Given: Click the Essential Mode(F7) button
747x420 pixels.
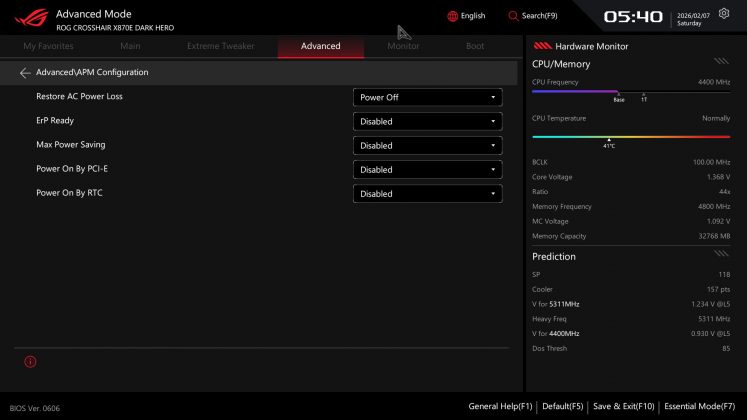Looking at the screenshot, I should (x=701, y=406).
